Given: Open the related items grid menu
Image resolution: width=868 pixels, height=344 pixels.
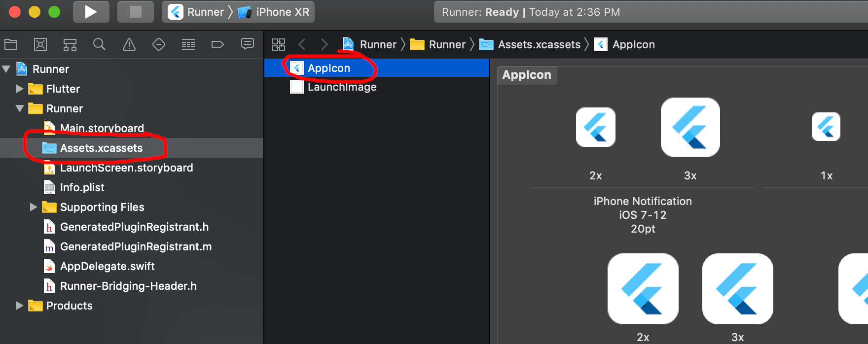Looking at the screenshot, I should pos(279,44).
